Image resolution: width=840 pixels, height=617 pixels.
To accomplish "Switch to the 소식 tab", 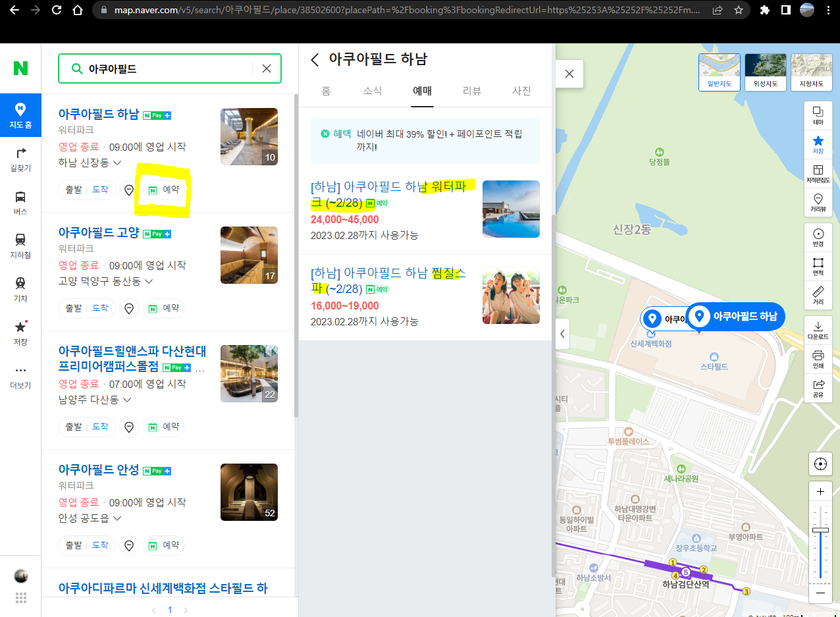I will click(372, 91).
